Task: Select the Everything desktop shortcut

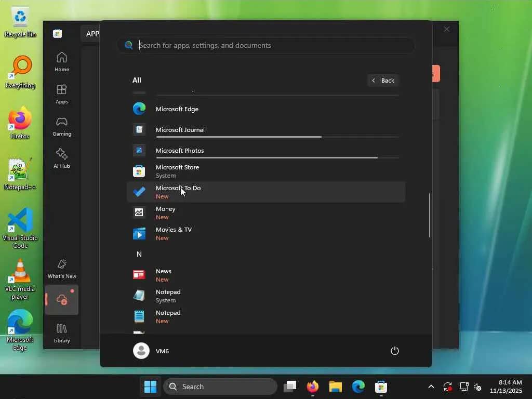Action: pyautogui.click(x=20, y=72)
